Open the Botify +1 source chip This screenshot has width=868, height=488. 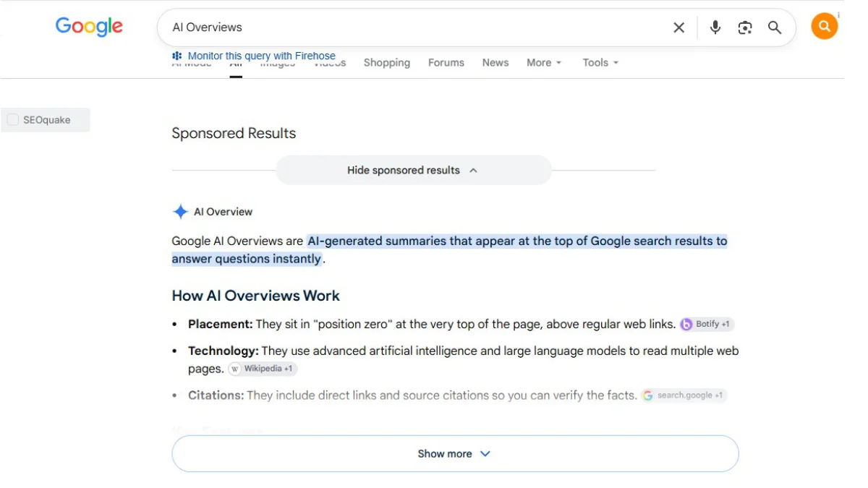pyautogui.click(x=707, y=325)
